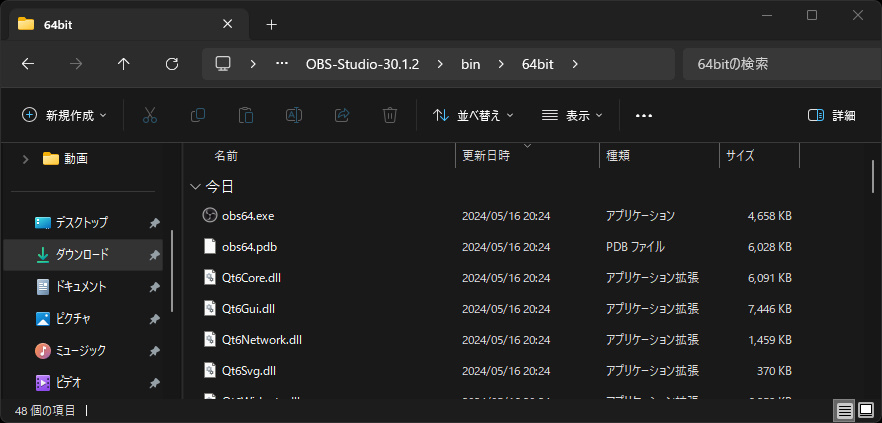Viewport: 882px width, 423px height.
Task: Expand the 動画 folder in sidebar
Action: pyautogui.click(x=25, y=159)
